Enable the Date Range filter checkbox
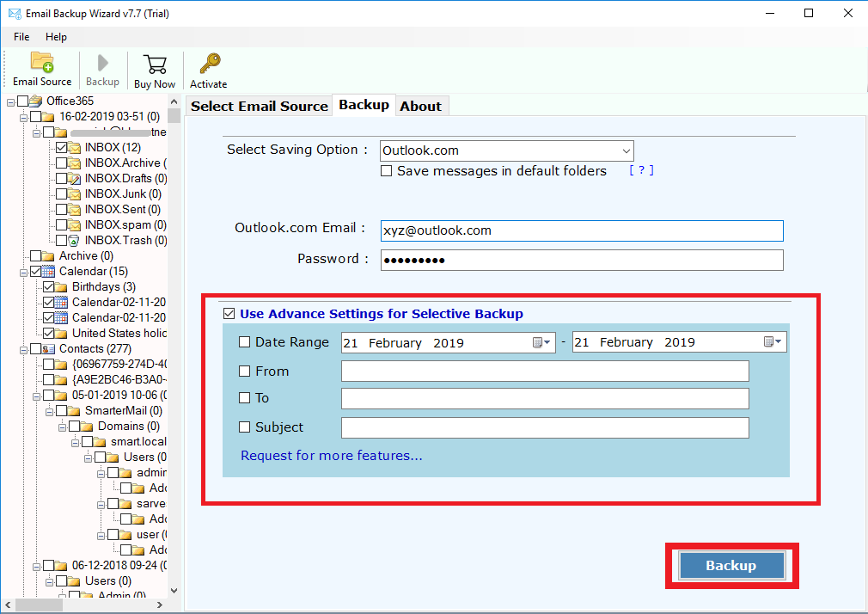The width and height of the screenshot is (868, 614). tap(245, 342)
